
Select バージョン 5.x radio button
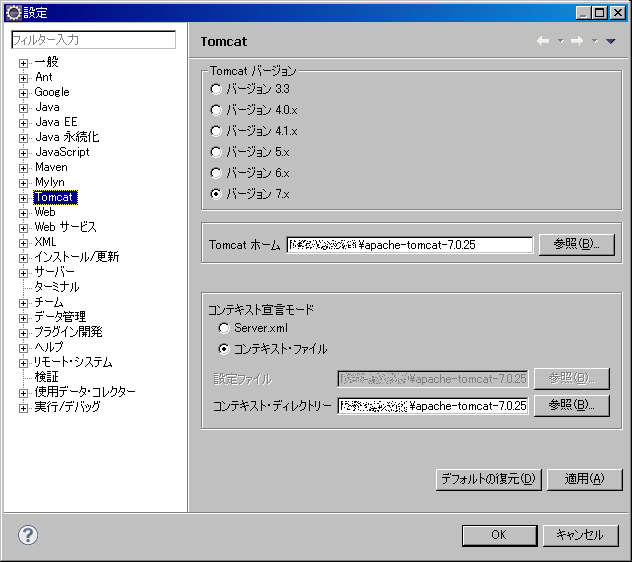pyautogui.click(x=216, y=152)
